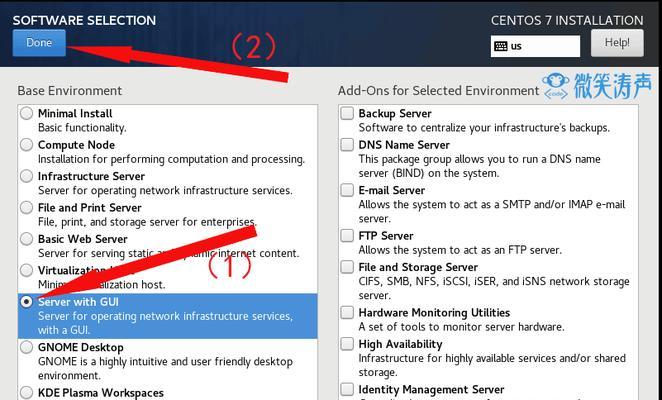
Task: Select Server with GUI radio button
Action: [26, 302]
